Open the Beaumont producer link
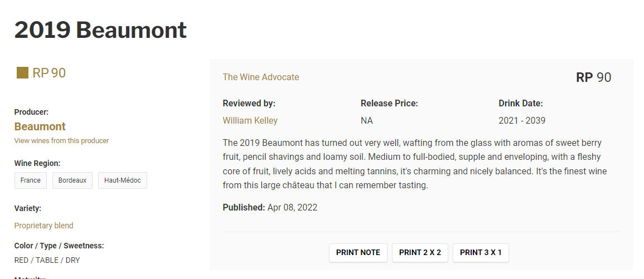644x279 pixels. click(40, 126)
